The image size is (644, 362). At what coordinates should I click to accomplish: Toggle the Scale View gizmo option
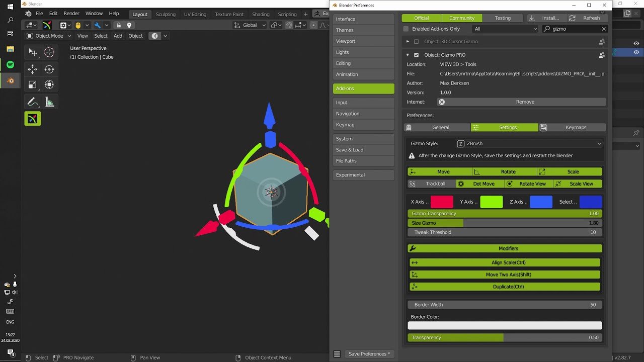point(578,184)
